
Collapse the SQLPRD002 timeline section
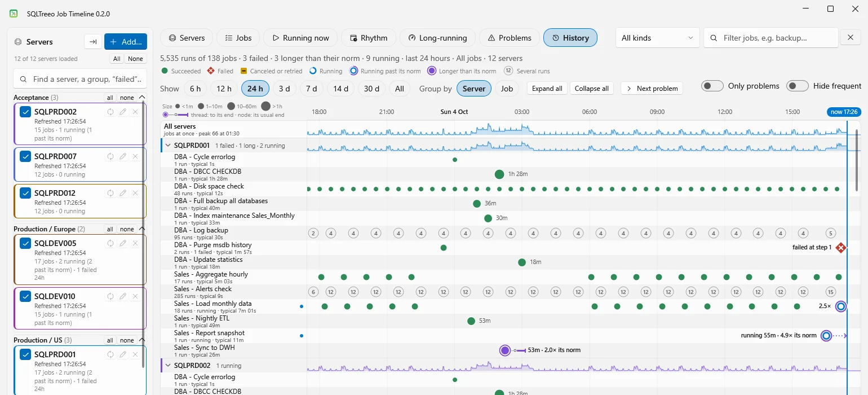pyautogui.click(x=167, y=366)
